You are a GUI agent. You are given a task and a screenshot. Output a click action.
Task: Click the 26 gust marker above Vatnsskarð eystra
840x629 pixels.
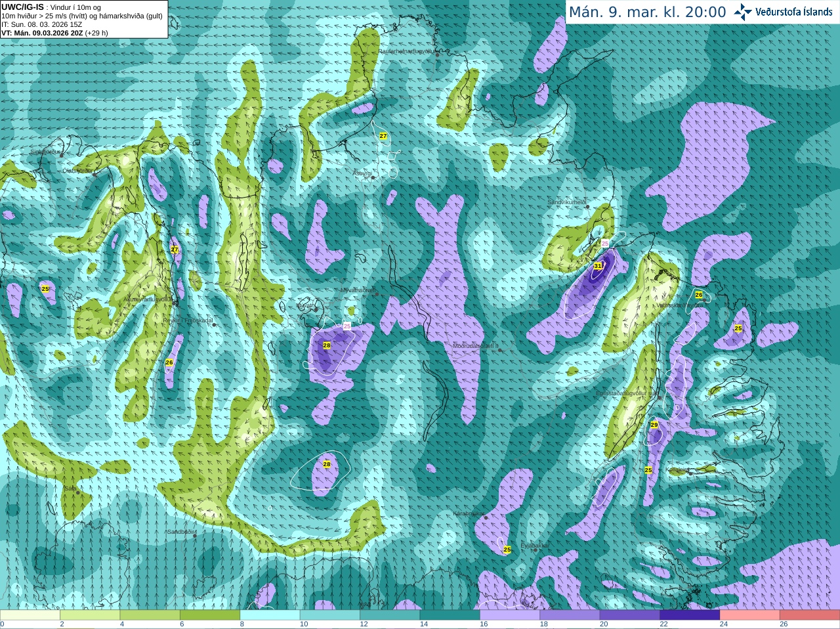coord(699,295)
